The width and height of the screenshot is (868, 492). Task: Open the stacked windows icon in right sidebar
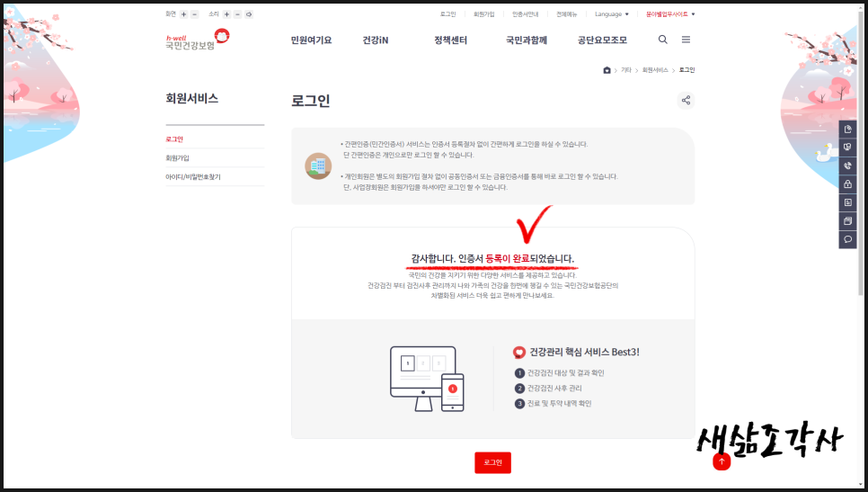click(x=847, y=221)
